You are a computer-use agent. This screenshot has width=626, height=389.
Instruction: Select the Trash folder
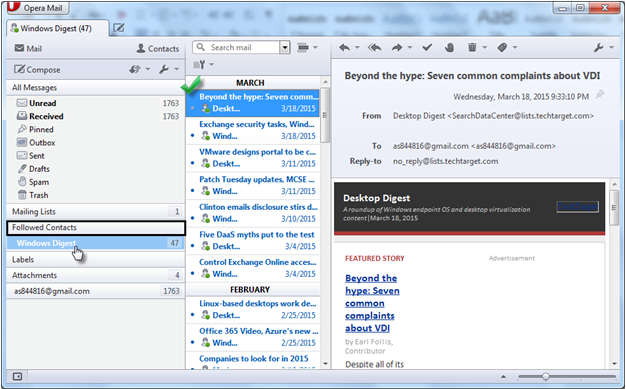(x=96, y=195)
